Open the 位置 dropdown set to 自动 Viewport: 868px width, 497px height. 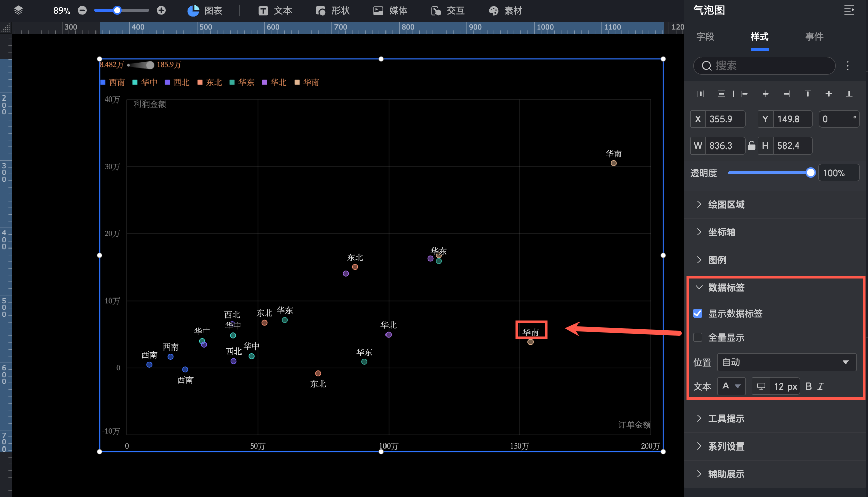787,362
